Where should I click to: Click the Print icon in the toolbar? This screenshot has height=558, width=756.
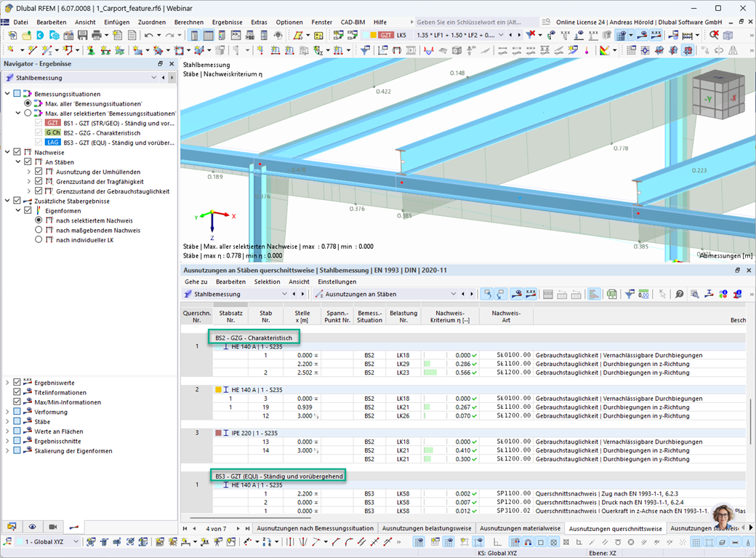pyautogui.click(x=97, y=35)
